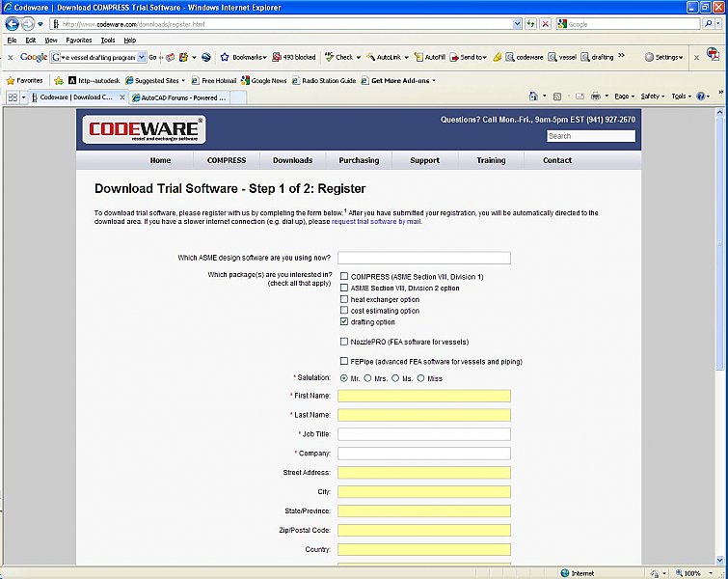The height and width of the screenshot is (579, 728).
Task: Open the command bar Tools dropdown
Action: click(682, 96)
